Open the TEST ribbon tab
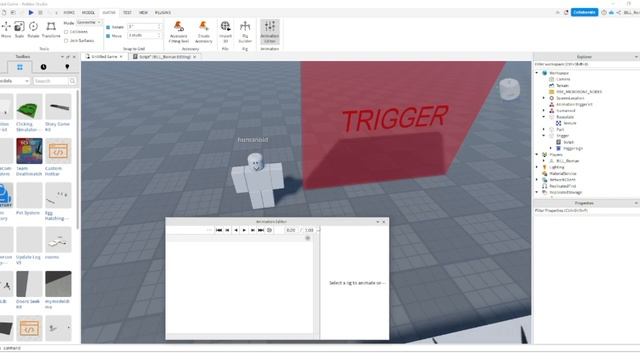 click(127, 13)
